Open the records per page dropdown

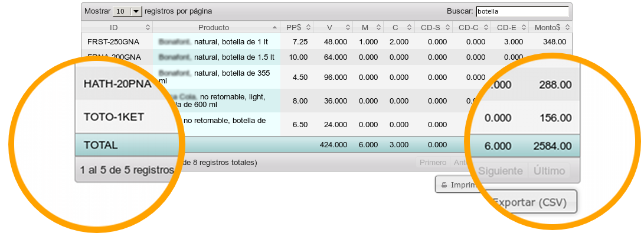pyautogui.click(x=128, y=11)
